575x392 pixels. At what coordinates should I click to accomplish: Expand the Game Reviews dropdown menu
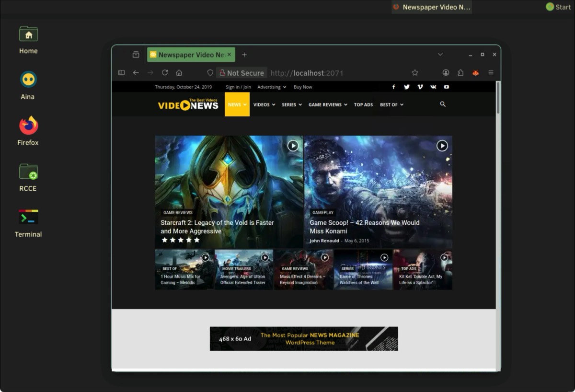coord(328,104)
